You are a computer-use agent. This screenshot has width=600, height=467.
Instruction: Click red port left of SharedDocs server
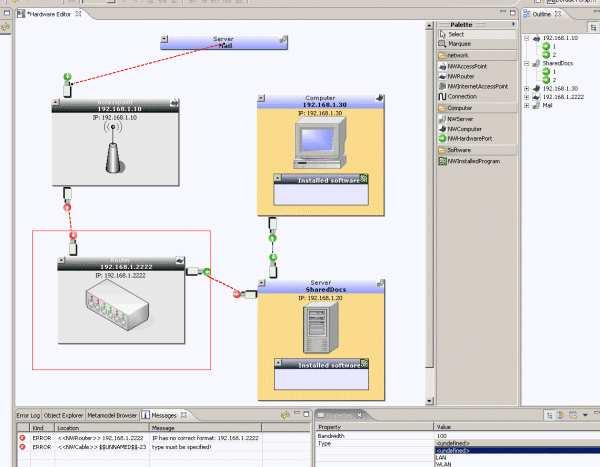[237, 294]
